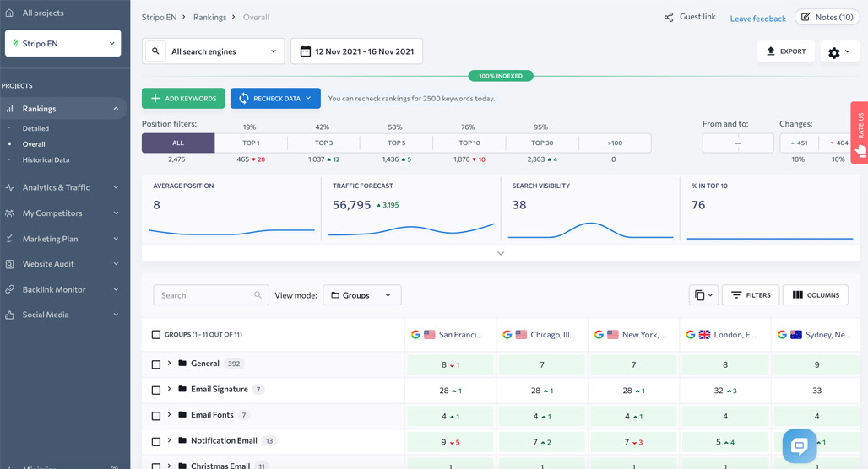
Task: Open the live chat bubble widget
Action: (x=800, y=445)
